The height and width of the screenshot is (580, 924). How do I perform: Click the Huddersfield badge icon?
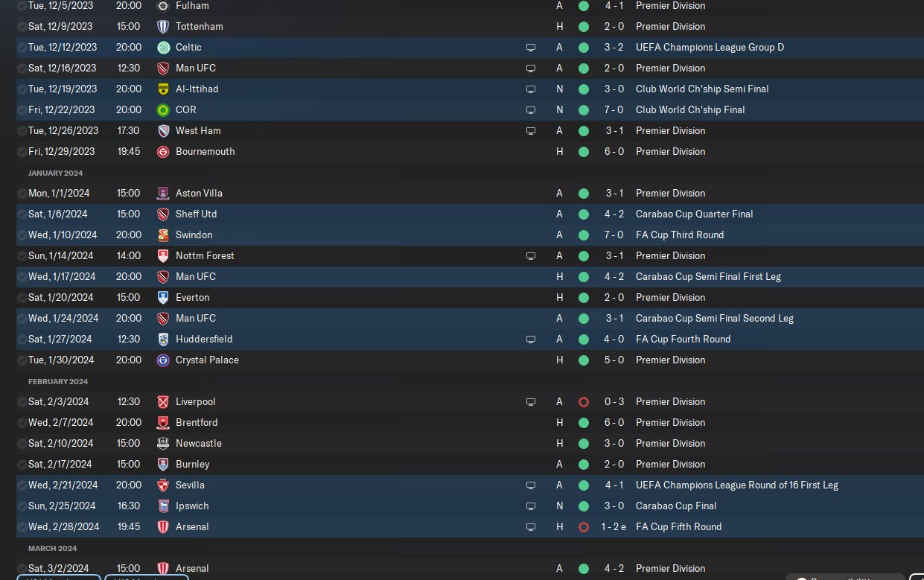click(x=163, y=339)
